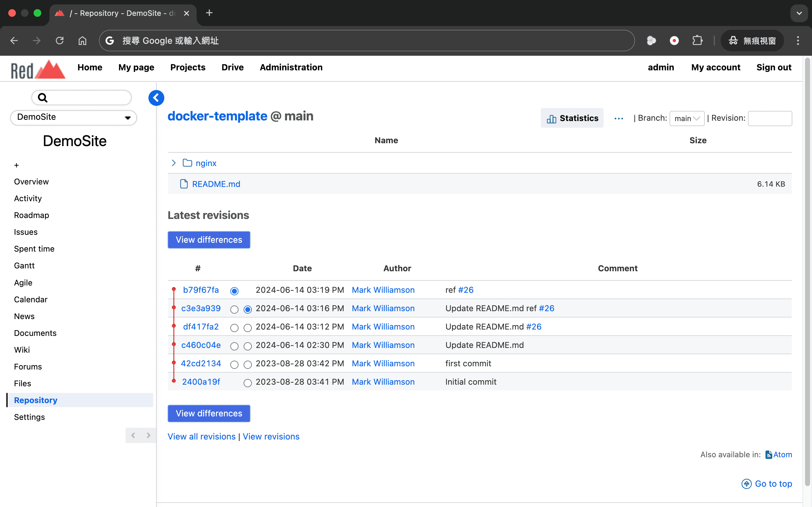
Task: Click README.md file icon
Action: click(x=184, y=184)
